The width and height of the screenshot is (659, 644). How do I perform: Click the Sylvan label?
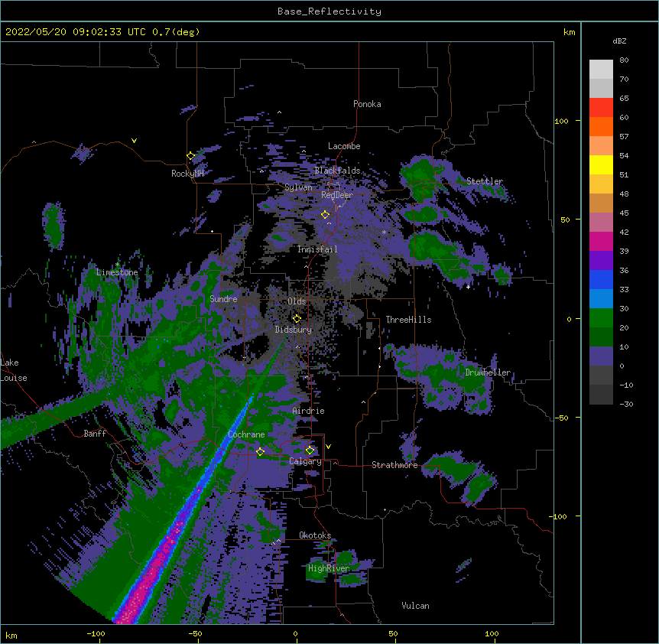[x=298, y=187]
